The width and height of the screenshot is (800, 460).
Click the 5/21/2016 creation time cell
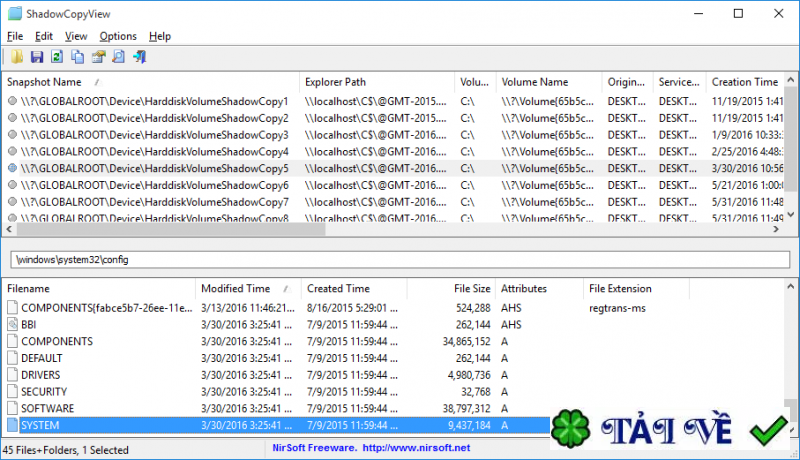[x=747, y=185]
